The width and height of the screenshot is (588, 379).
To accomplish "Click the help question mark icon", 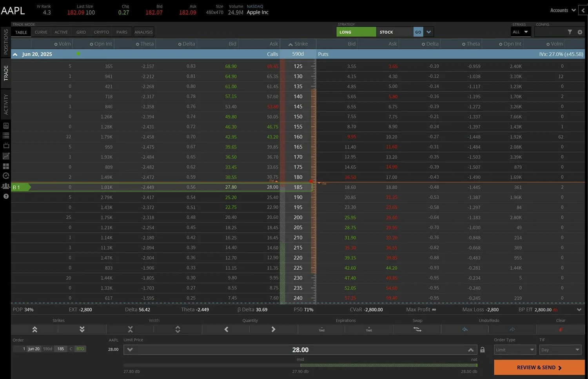I will 6,196.
